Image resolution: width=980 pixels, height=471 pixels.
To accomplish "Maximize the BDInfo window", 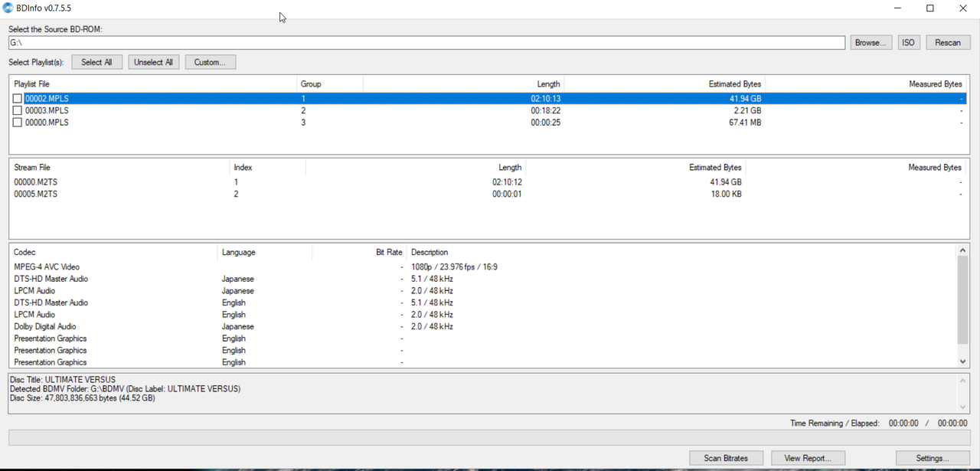I will point(930,8).
